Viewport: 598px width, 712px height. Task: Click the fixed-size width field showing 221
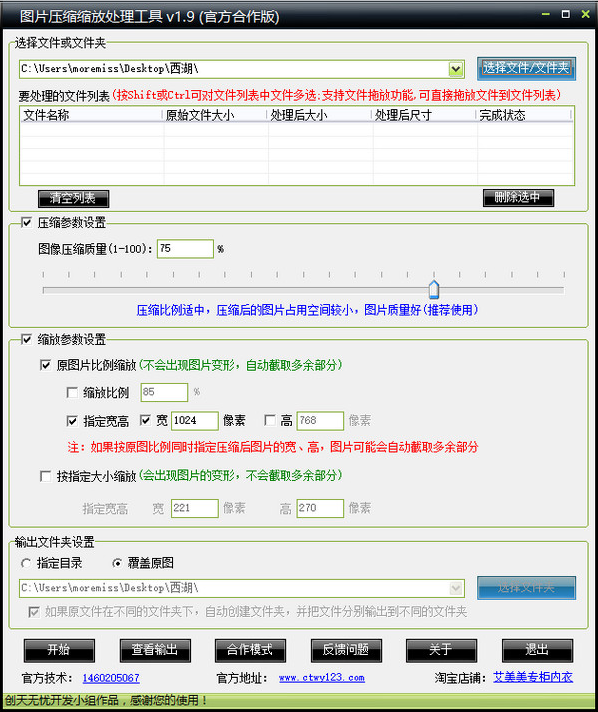(x=194, y=508)
